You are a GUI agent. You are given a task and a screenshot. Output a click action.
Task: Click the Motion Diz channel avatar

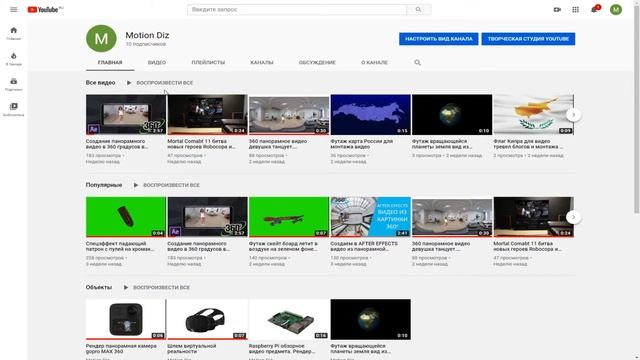pos(101,38)
